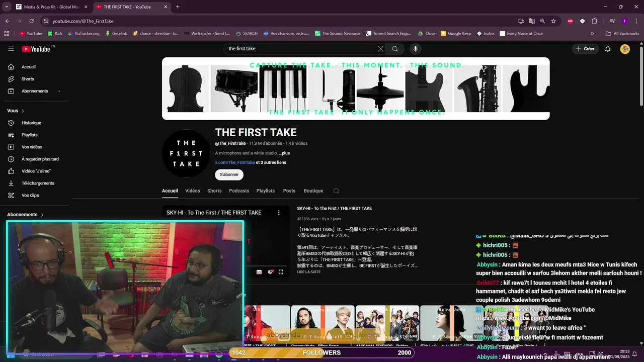This screenshot has width=644, height=362.
Task: Switch to the Vidéos tab
Action: pos(193,191)
